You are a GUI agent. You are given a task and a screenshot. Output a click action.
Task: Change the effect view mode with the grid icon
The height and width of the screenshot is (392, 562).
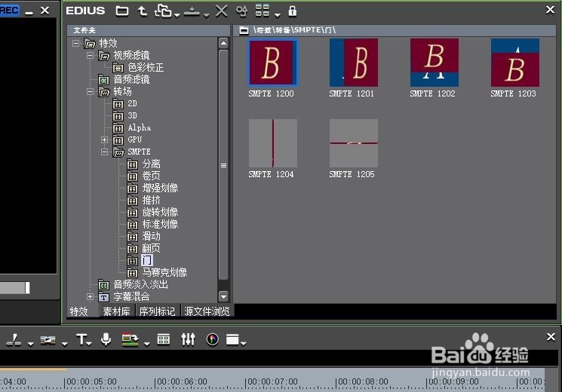click(262, 11)
